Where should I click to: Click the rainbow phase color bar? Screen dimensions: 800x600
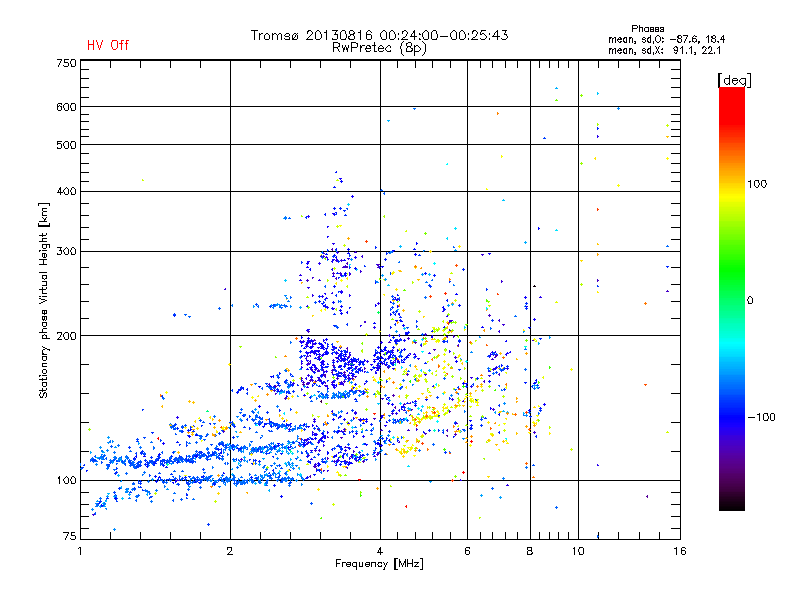(x=732, y=299)
